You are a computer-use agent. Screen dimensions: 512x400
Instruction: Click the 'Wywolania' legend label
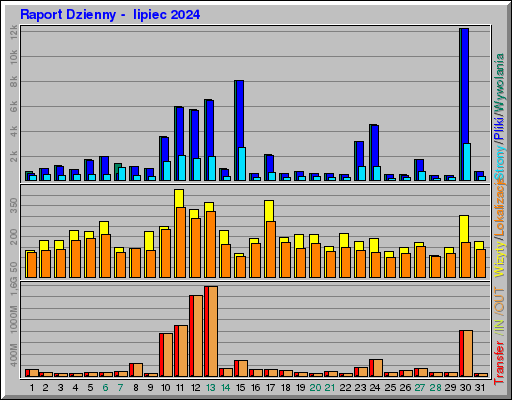tap(500, 84)
